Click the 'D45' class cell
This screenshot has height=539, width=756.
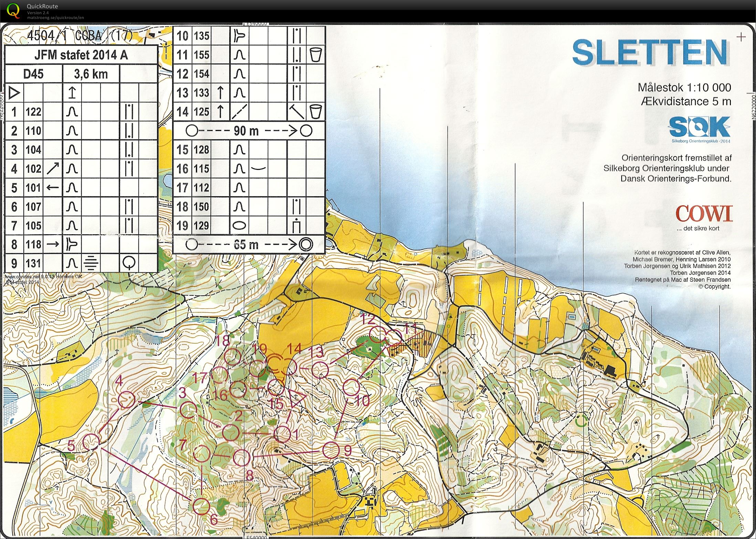click(33, 74)
